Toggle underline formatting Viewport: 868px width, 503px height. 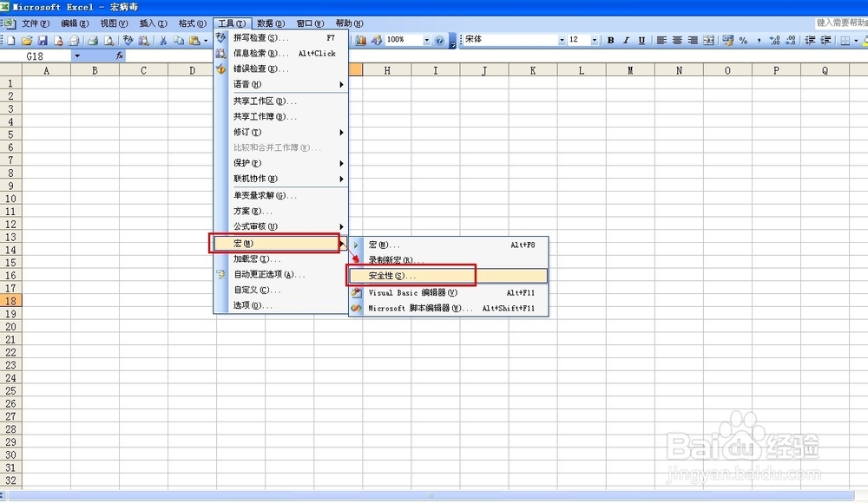[641, 41]
